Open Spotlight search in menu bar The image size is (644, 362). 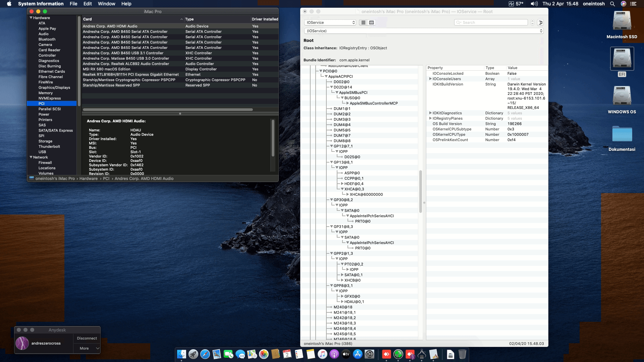click(612, 4)
